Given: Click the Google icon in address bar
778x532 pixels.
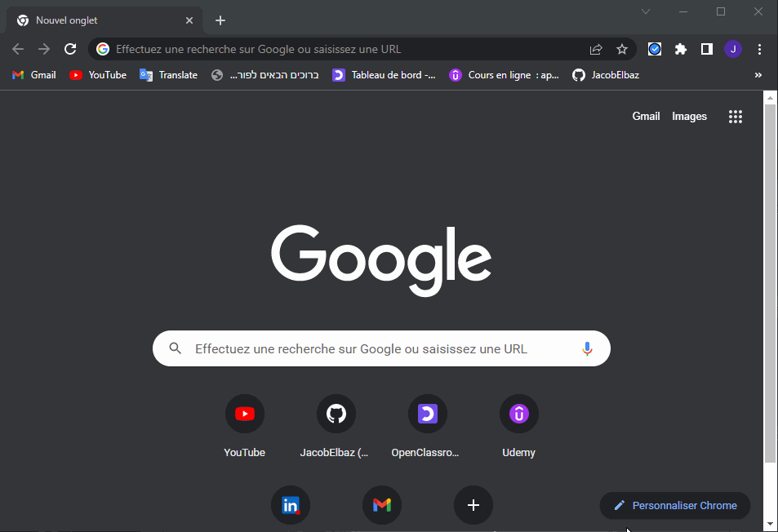Looking at the screenshot, I should (x=103, y=49).
